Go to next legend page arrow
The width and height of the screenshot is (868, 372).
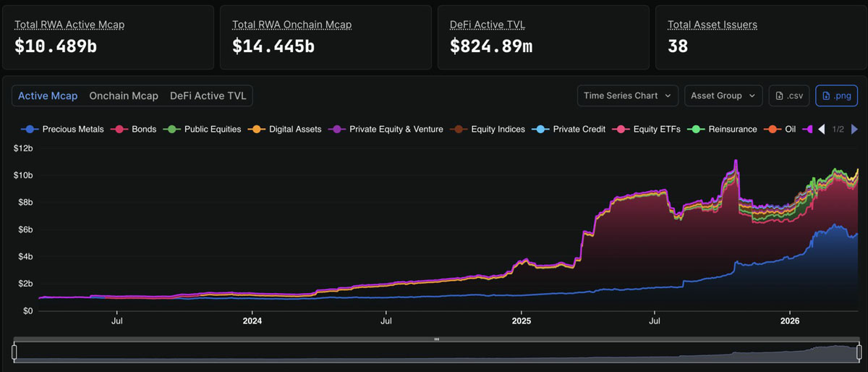[x=854, y=130]
